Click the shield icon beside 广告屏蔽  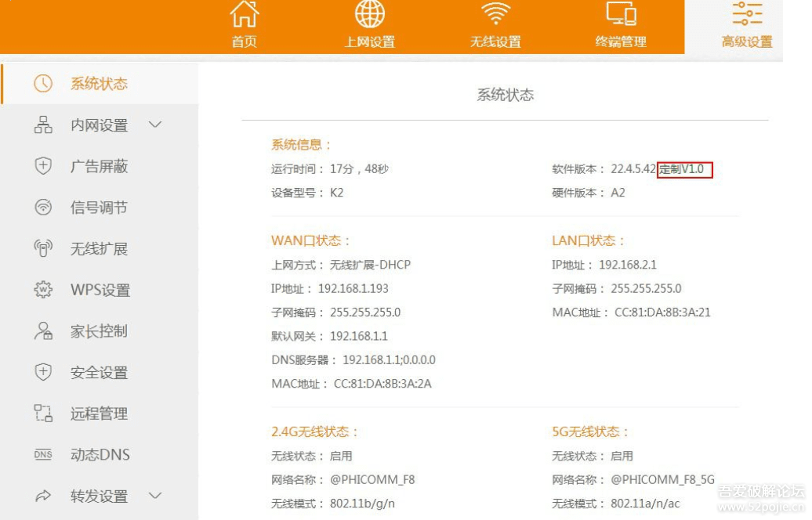(43, 166)
